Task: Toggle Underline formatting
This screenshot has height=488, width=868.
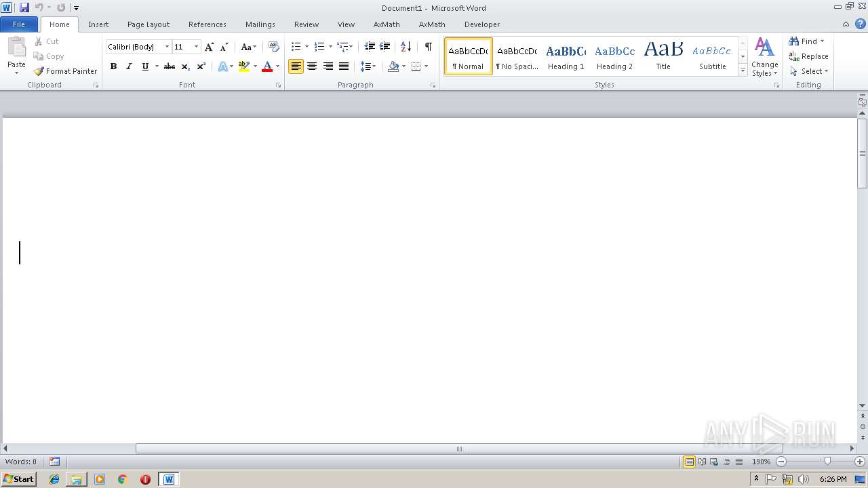Action: 144,66
